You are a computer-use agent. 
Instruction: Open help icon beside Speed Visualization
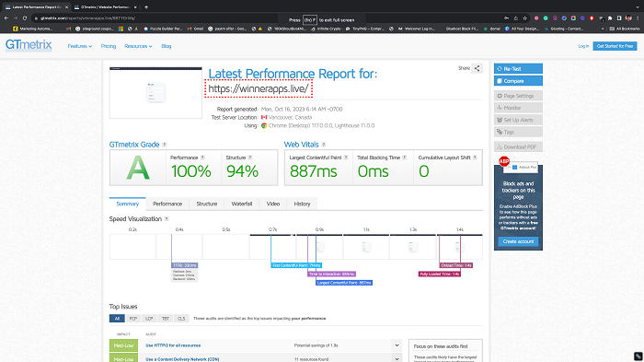(x=167, y=219)
